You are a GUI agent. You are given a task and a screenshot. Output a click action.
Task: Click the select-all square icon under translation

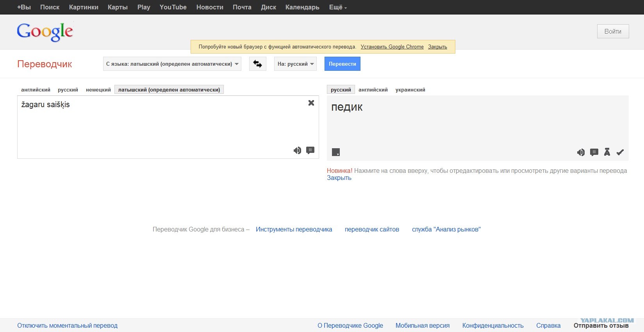coord(336,152)
